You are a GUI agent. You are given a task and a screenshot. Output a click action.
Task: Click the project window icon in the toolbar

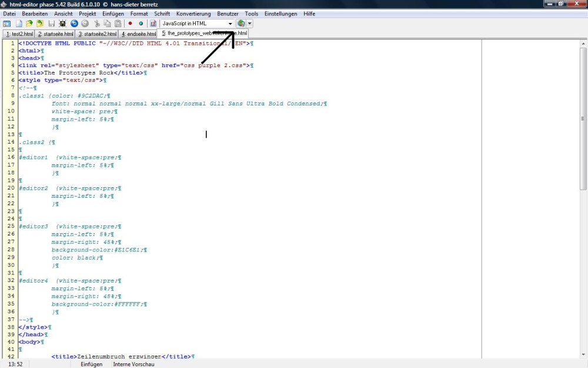6,24
